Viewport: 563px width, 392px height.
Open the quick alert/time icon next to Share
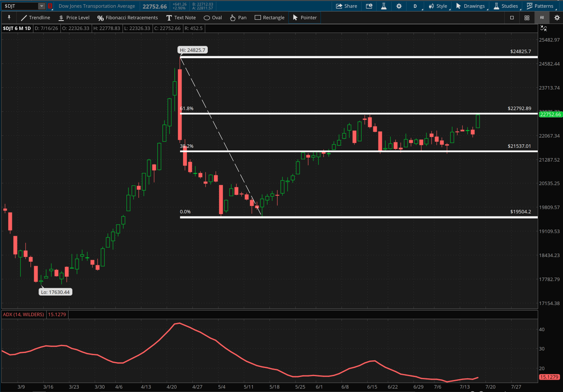tap(369, 6)
